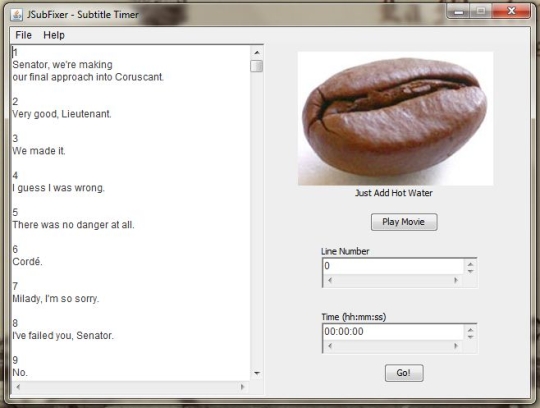Image resolution: width=540 pixels, height=408 pixels.
Task: Increase Time value with up spinner arrow
Action: (470, 329)
